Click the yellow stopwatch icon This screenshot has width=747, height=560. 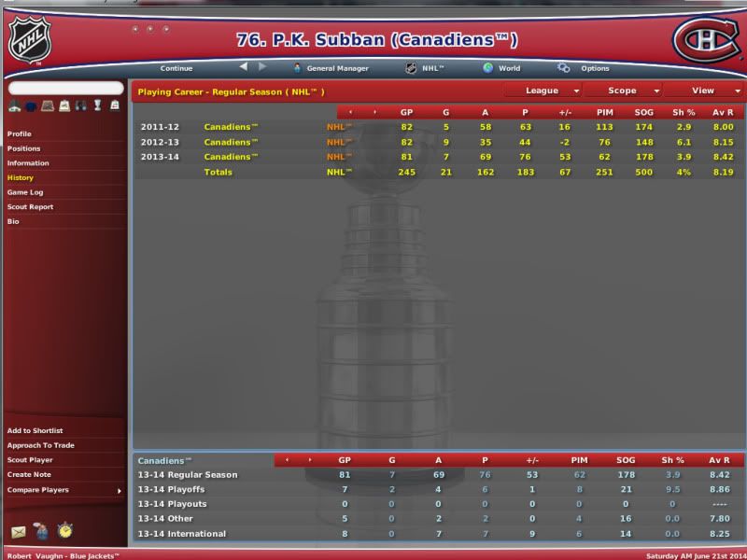point(64,530)
